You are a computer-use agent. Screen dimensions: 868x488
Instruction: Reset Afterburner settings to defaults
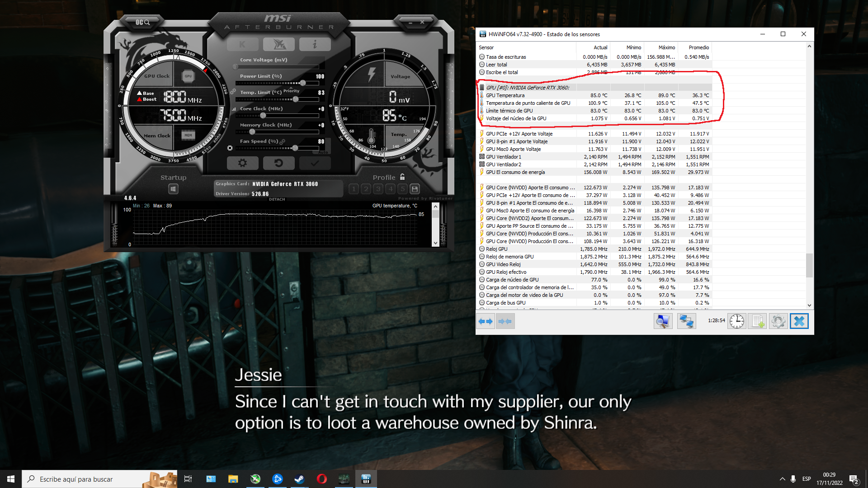278,163
